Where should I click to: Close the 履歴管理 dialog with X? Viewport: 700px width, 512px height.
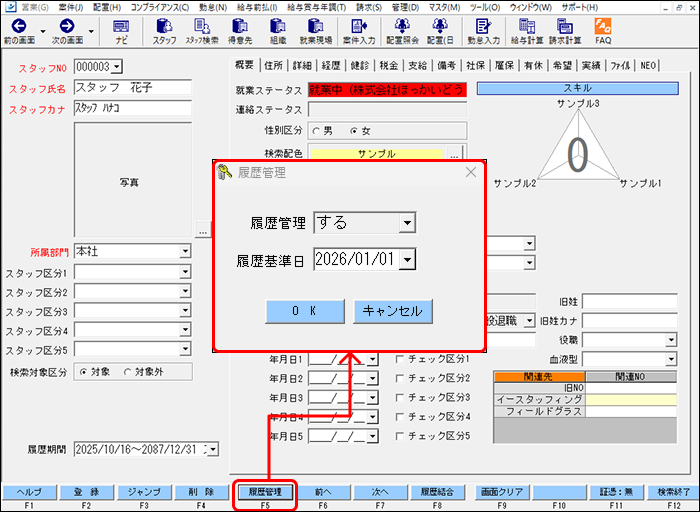[471, 172]
